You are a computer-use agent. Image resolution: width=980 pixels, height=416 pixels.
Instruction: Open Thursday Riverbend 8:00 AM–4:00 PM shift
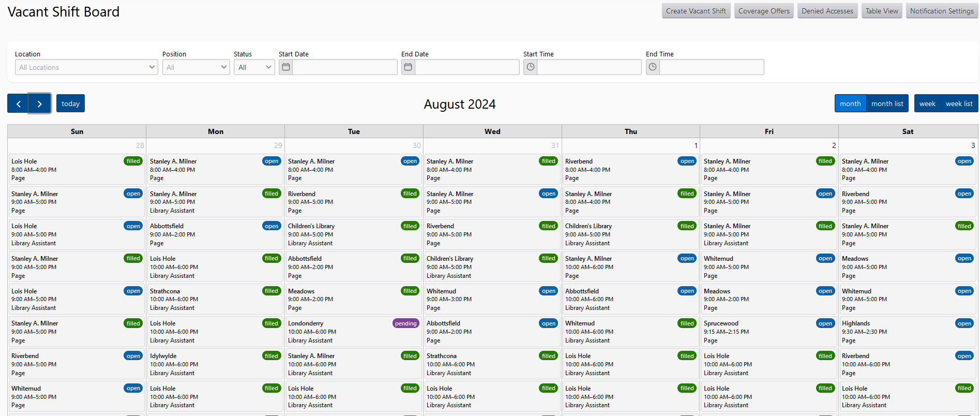(x=630, y=169)
